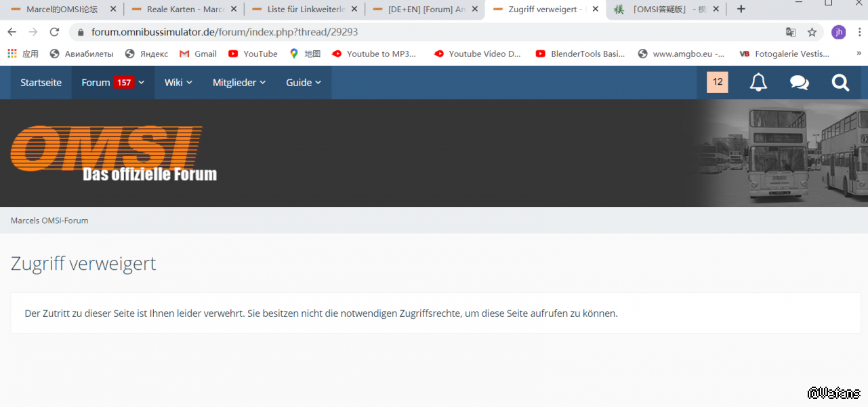The width and height of the screenshot is (868, 407).
Task: Click the access denied message text
Action: [321, 313]
